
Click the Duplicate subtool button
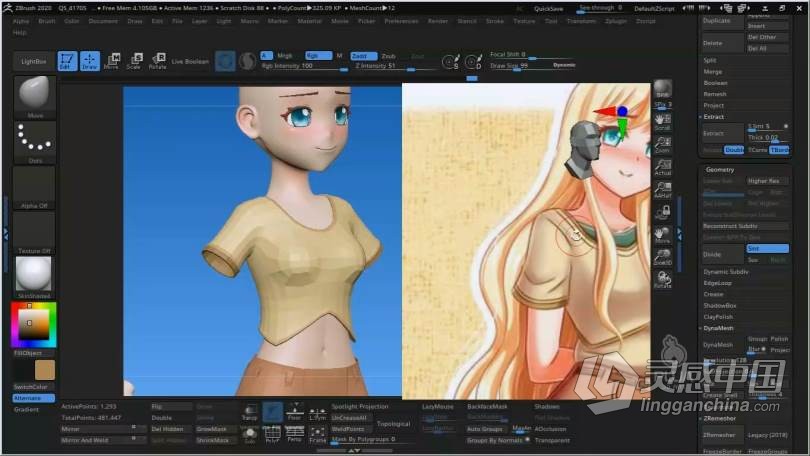click(722, 21)
